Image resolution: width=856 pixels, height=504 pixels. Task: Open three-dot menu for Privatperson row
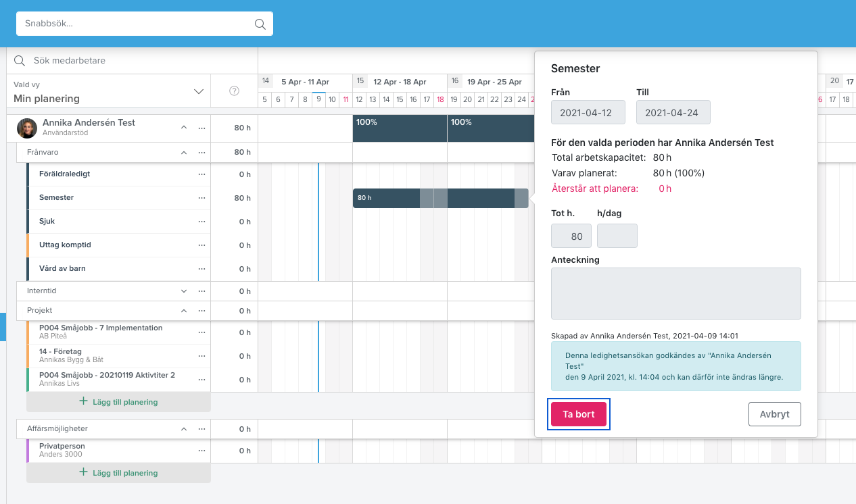point(201,451)
